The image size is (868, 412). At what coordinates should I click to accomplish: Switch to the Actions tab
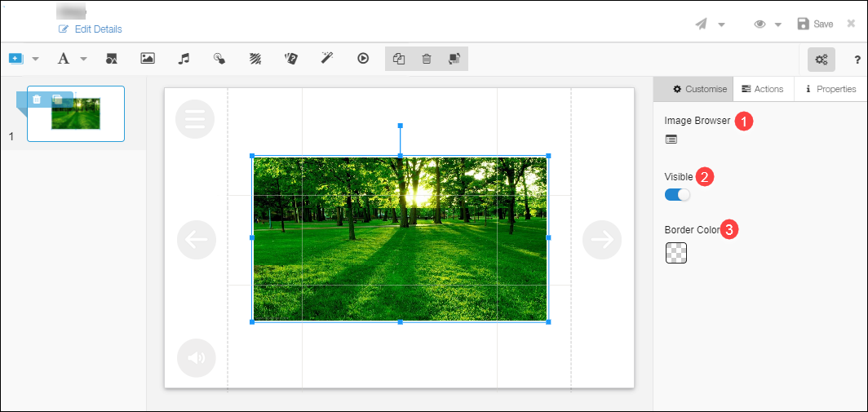point(762,89)
